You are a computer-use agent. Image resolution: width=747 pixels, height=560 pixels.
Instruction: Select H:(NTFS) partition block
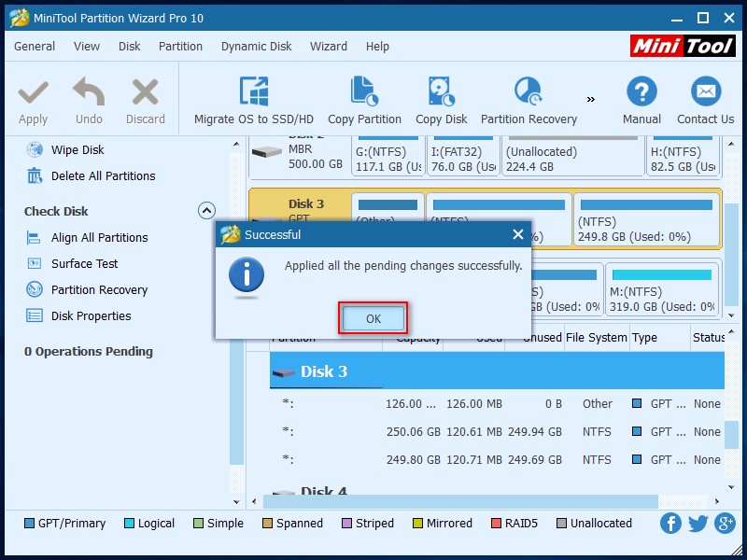click(683, 156)
